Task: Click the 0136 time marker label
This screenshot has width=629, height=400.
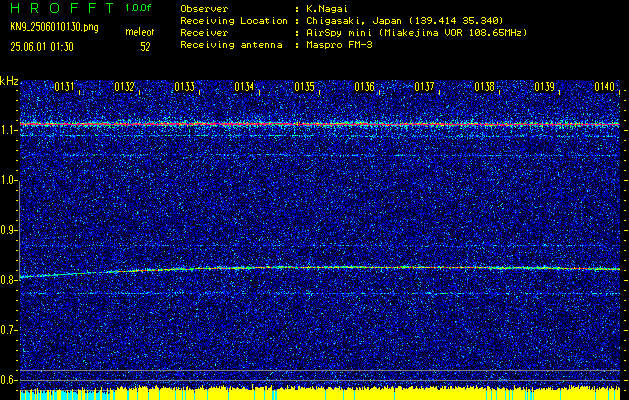Action: coord(364,86)
